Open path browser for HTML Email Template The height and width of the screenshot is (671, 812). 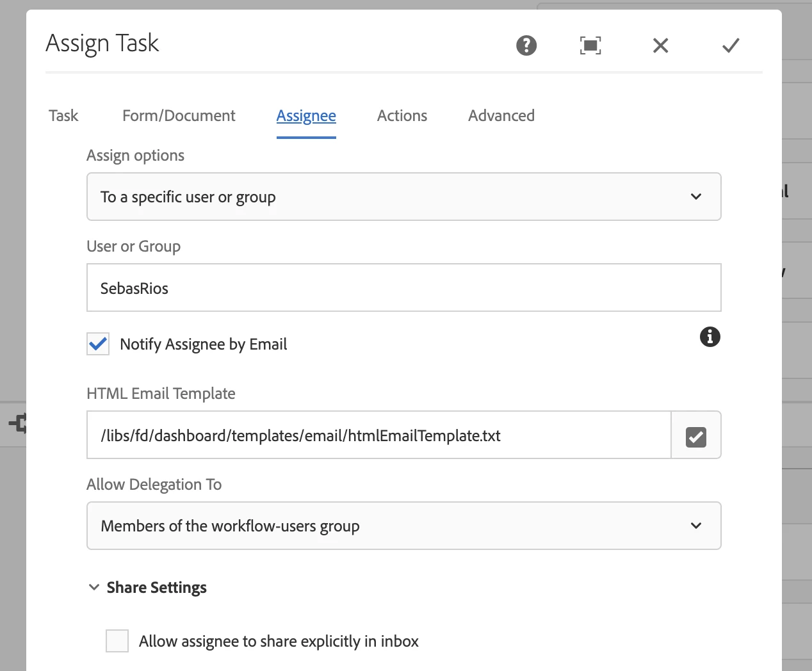[x=696, y=436]
